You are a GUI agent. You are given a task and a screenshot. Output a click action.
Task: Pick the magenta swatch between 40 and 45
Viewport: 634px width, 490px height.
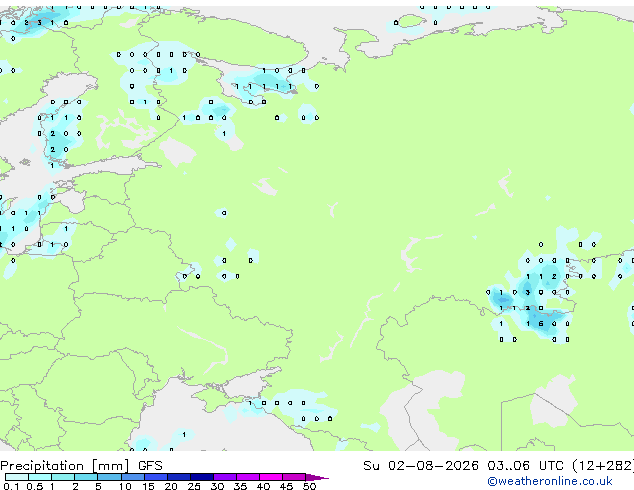coord(271,477)
